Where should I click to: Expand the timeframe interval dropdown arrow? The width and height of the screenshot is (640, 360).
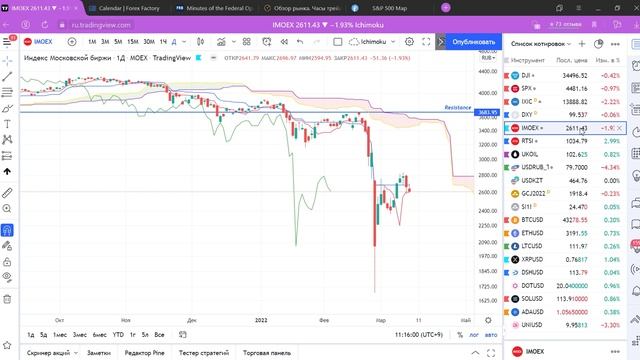[184, 42]
